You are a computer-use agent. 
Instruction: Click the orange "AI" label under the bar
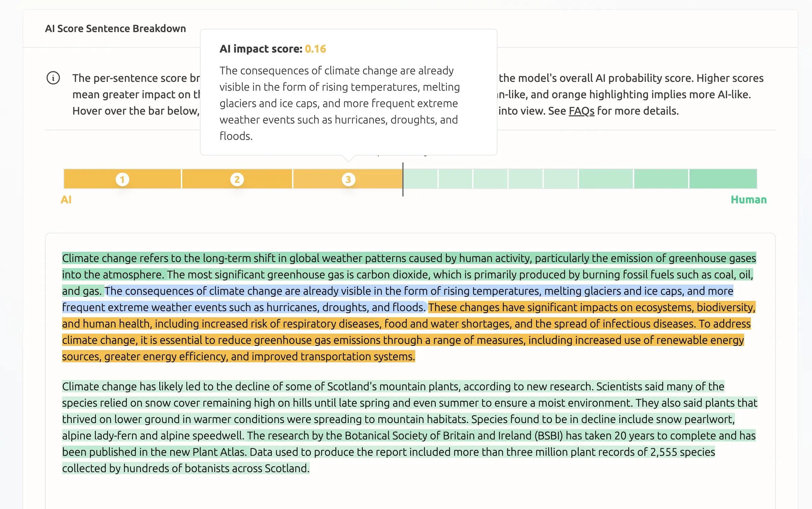click(x=66, y=200)
